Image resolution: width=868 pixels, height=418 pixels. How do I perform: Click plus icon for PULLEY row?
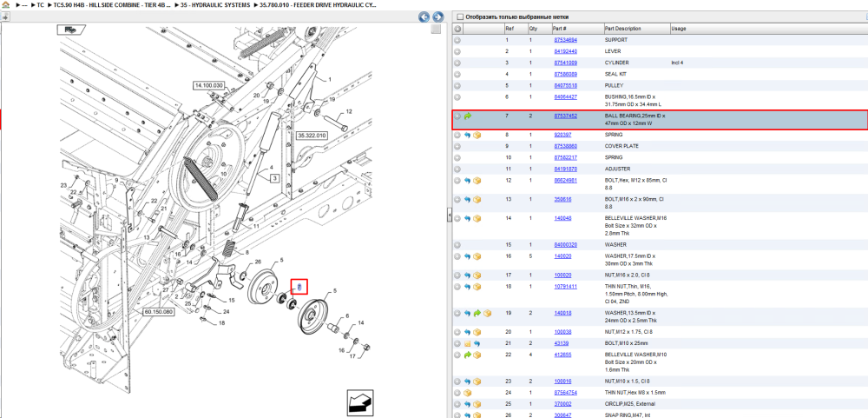pyautogui.click(x=457, y=86)
